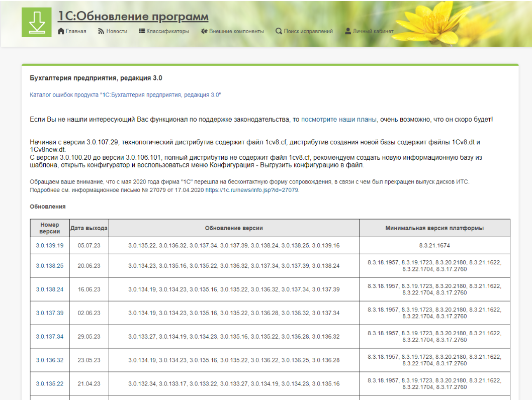Click the update list ending with 3.0.135.16
The image size is (532, 400).
coord(234,384)
